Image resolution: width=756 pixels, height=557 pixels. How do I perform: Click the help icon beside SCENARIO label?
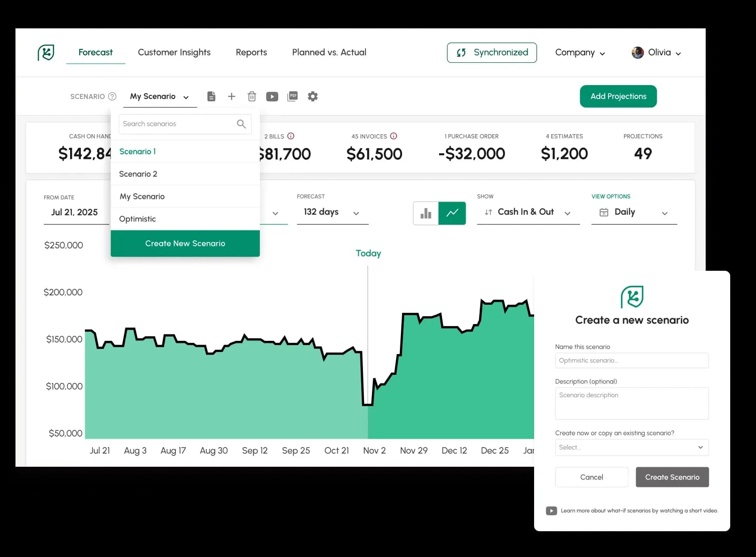112,96
